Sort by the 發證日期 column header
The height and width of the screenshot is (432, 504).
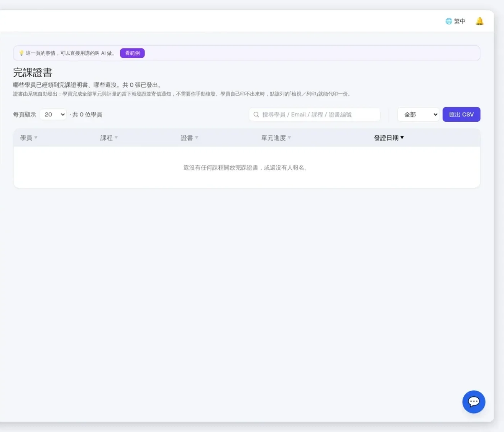click(389, 138)
